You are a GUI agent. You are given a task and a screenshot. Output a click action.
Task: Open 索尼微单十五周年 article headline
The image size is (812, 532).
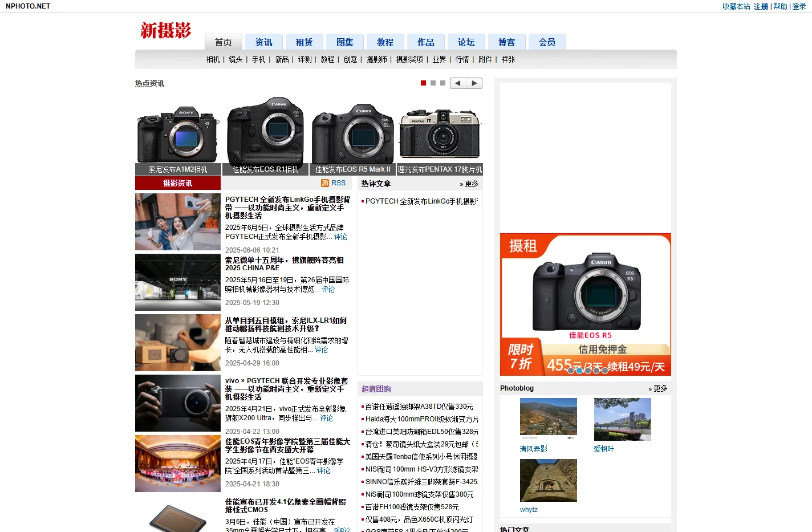[285, 264]
